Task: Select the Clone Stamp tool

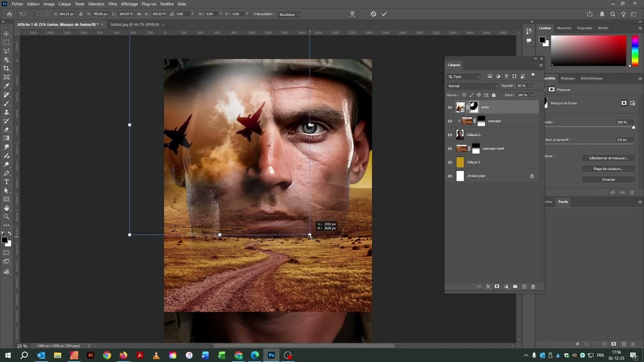Action: click(x=7, y=112)
